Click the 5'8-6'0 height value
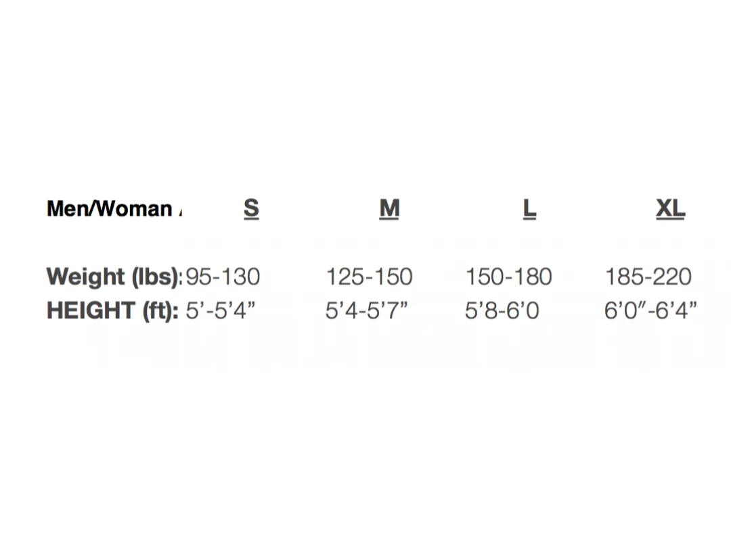 tap(502, 310)
